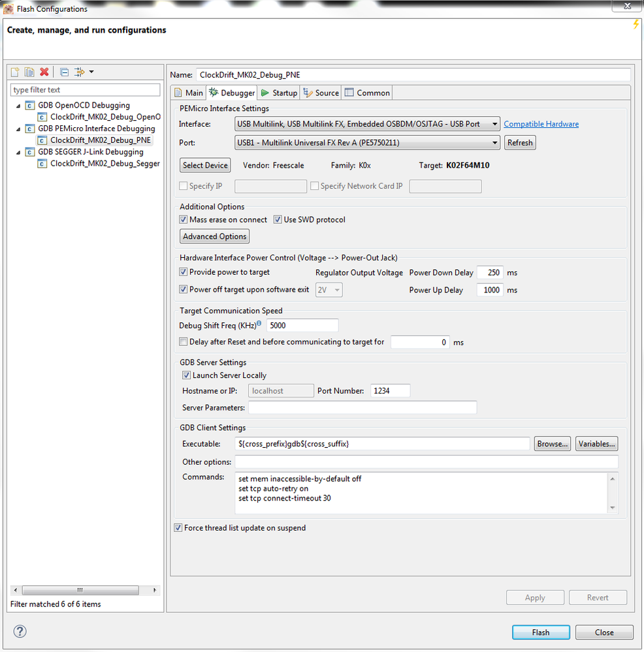This screenshot has height=652, width=644.
Task: Toggle Power off target upon software exit
Action: (x=183, y=289)
